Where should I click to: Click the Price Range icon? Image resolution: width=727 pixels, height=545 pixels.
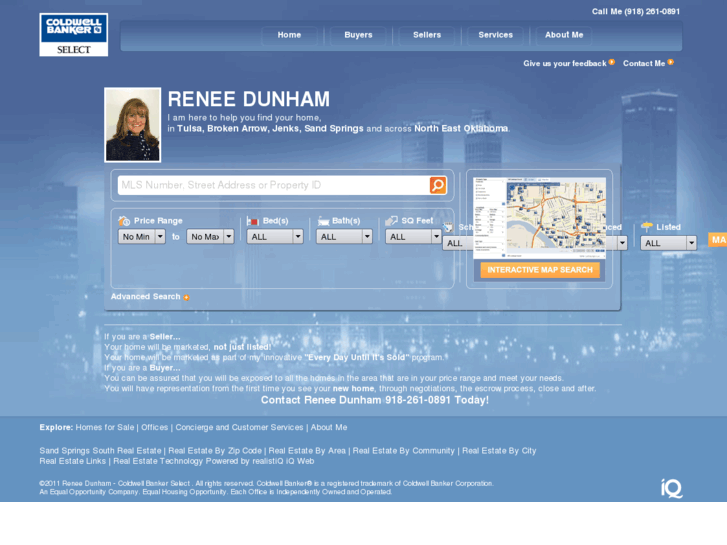(x=124, y=221)
